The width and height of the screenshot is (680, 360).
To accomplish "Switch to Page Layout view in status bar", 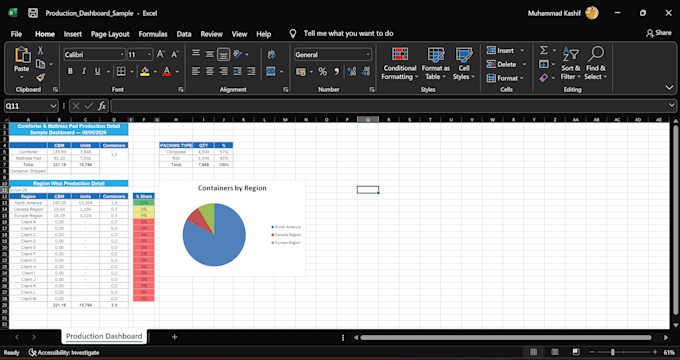I will [x=555, y=352].
